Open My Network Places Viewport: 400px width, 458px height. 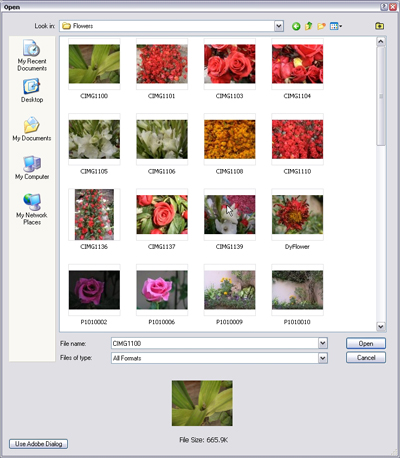tap(32, 209)
